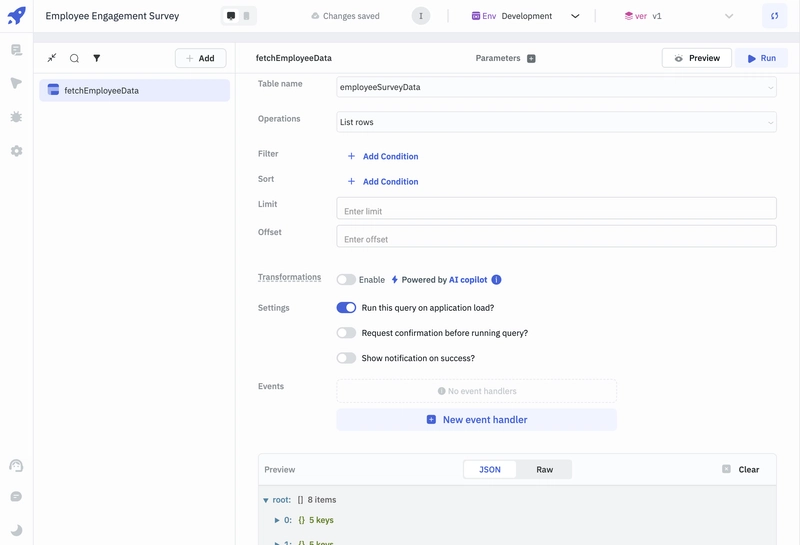Click the search queries magnifier icon
This screenshot has height=545, width=800.
74,58
